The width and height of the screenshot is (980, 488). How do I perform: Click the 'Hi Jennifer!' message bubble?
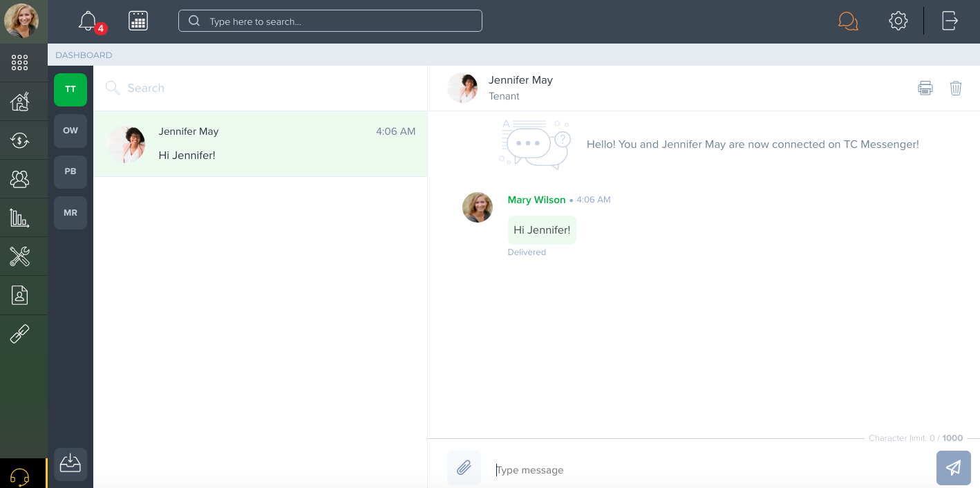(x=542, y=230)
